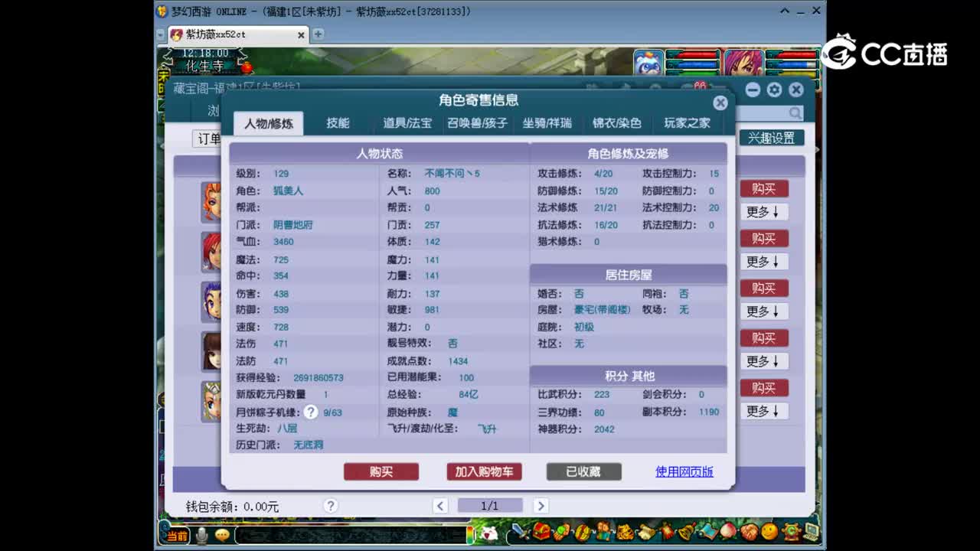Viewport: 980px width, 551px height.
Task: Click the 加入购物车 button
Action: click(484, 472)
